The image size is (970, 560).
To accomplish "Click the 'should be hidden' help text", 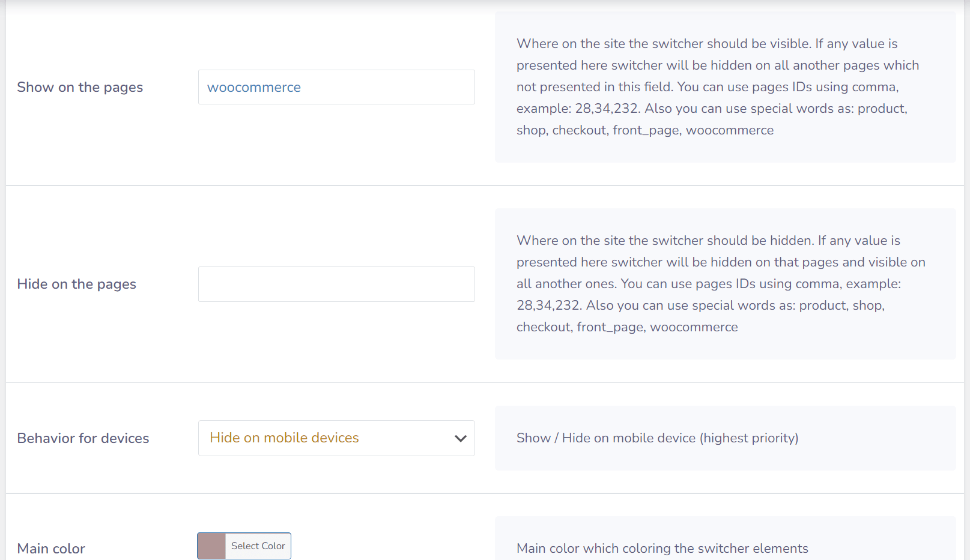I will [x=721, y=284].
